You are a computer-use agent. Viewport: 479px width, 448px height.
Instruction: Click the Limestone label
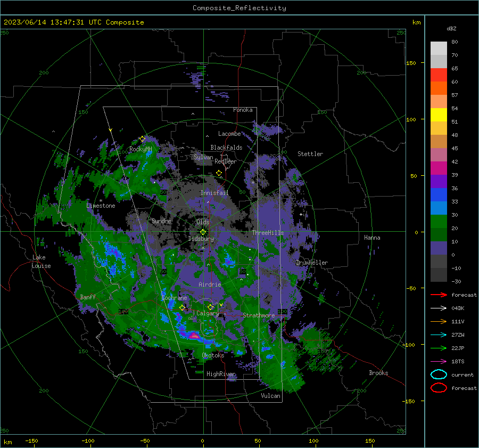(101, 206)
